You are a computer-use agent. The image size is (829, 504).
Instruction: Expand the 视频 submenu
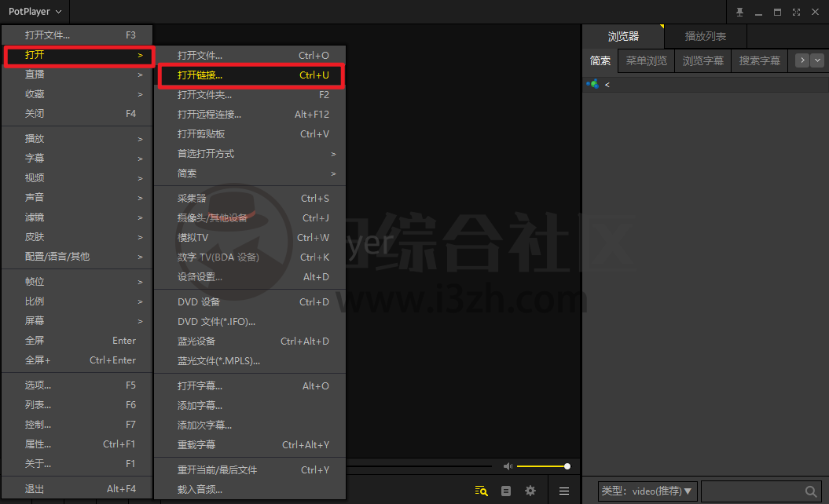[x=77, y=178]
